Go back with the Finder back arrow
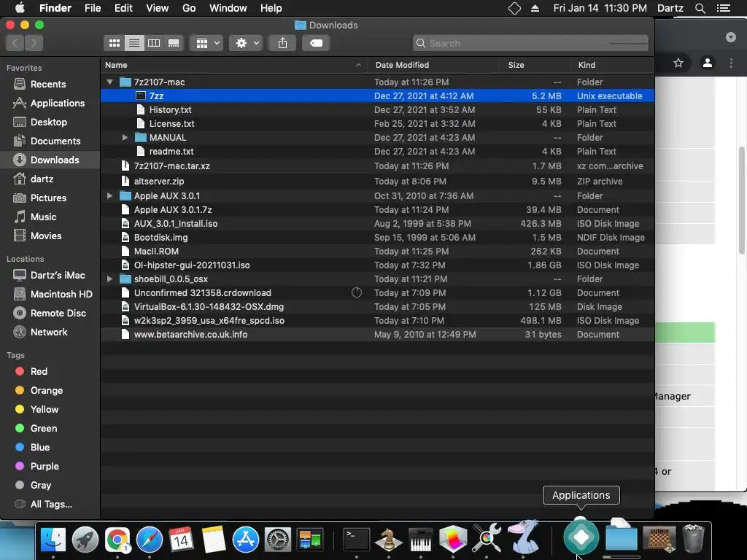The height and width of the screenshot is (560, 747). (x=15, y=43)
